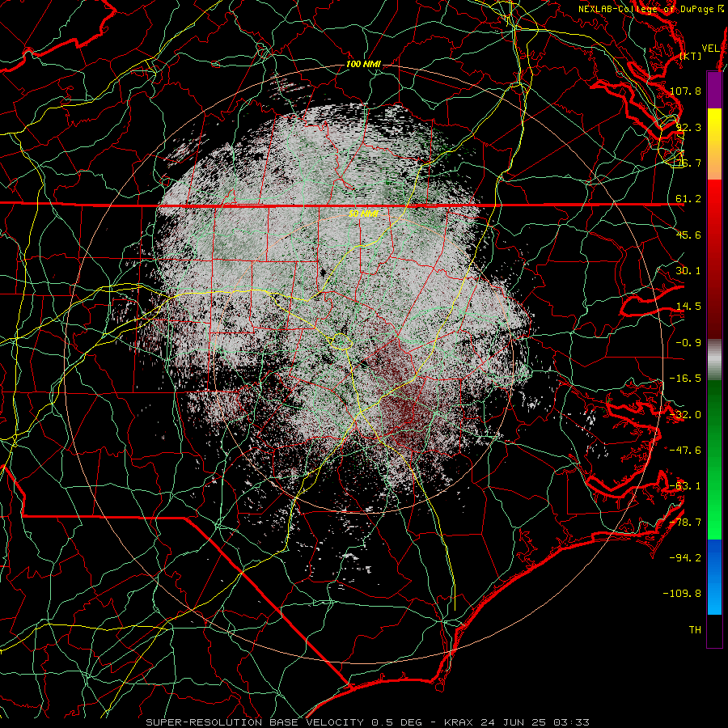Select the 14.5 velocity scale value
728x728 pixels.
[688, 307]
